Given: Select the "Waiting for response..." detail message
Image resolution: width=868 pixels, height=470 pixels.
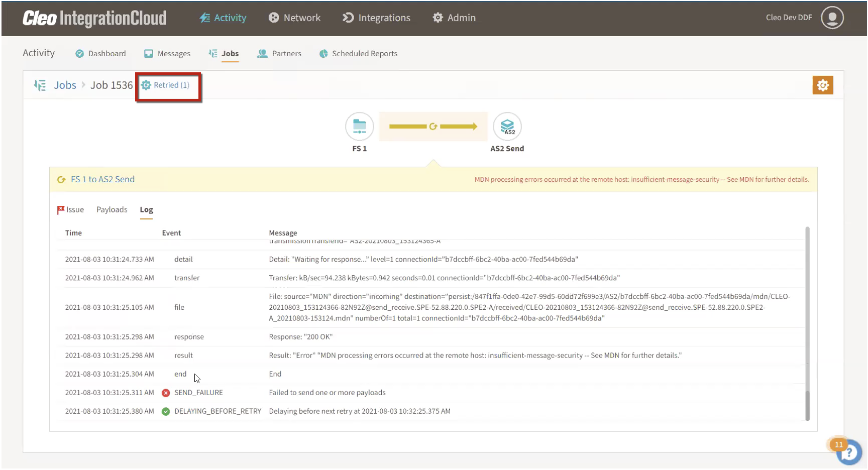Looking at the screenshot, I should pos(423,260).
